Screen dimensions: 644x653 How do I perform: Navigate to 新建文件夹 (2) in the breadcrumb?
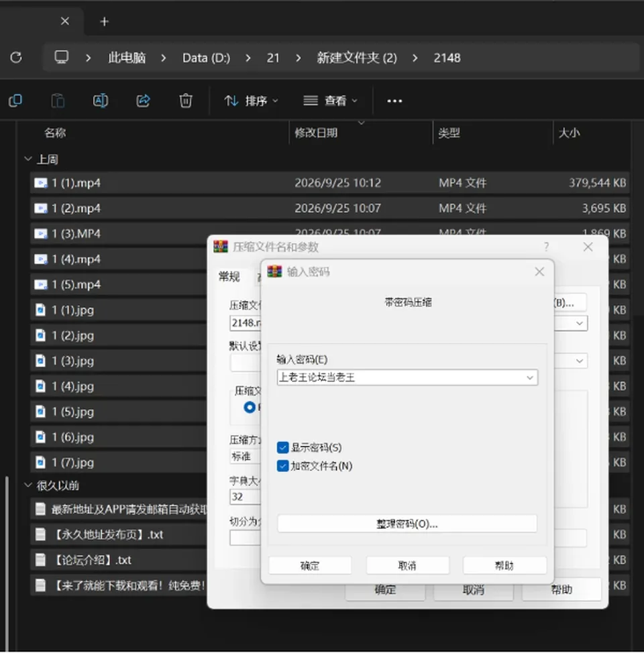point(357,58)
